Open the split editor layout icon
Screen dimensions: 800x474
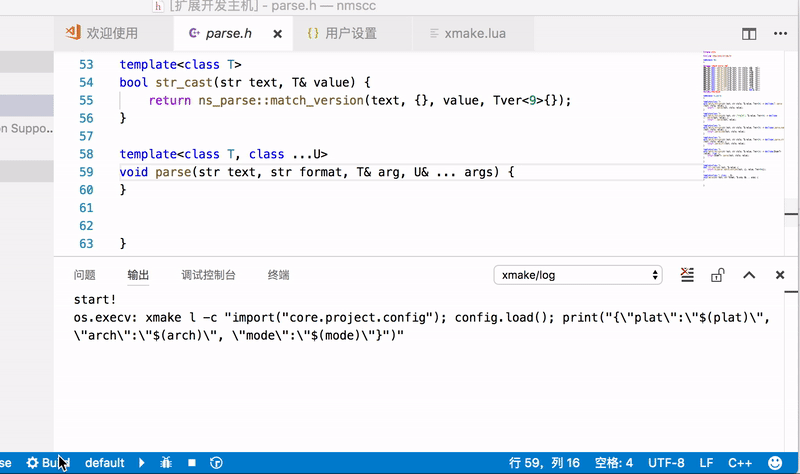click(x=749, y=34)
